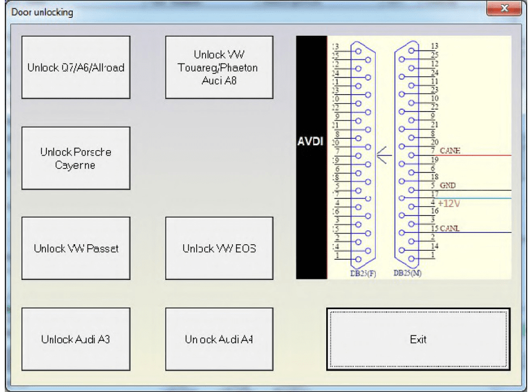Click the DB25(F) connector label

[x=363, y=273]
